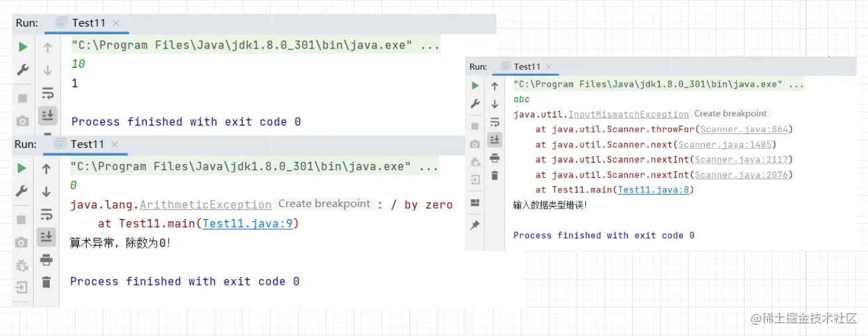
Task: Toggle soft-wrap in InputMismatchException panel
Action: tap(494, 122)
